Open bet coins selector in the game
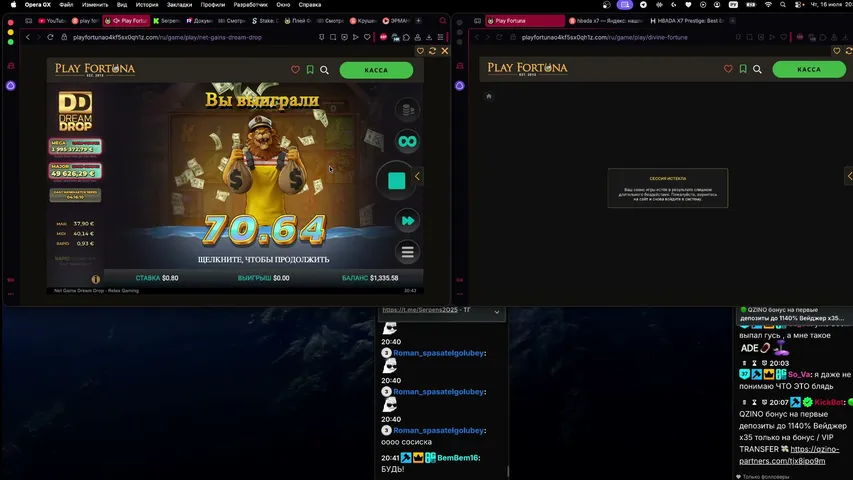This screenshot has width=853, height=480. tap(407, 110)
